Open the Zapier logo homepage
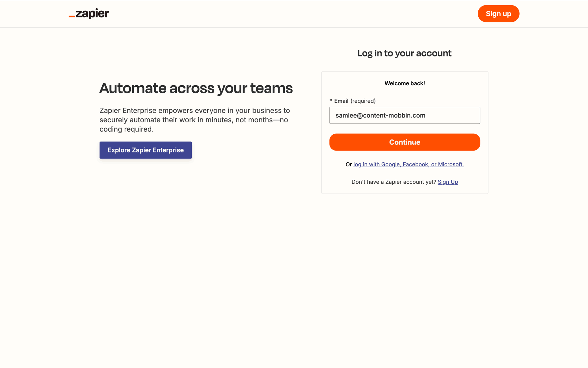The image size is (588, 368). tap(89, 13)
